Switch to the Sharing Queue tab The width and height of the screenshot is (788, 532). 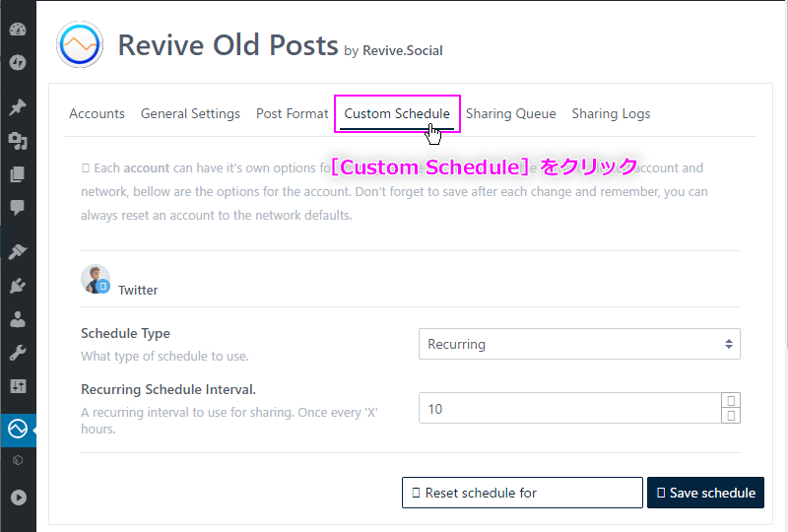510,113
